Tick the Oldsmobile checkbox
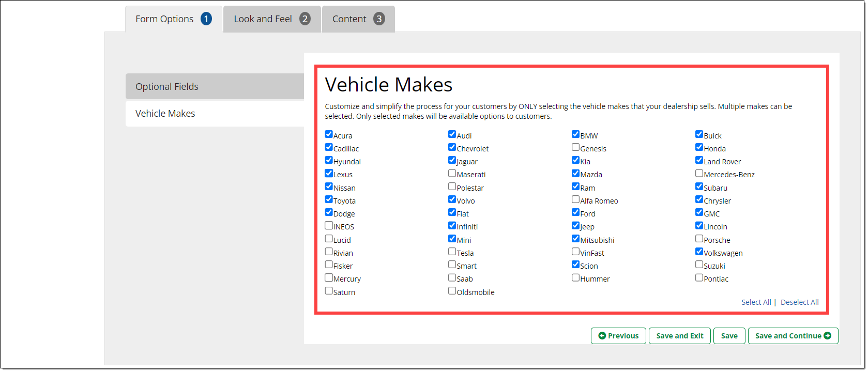 pos(452,291)
